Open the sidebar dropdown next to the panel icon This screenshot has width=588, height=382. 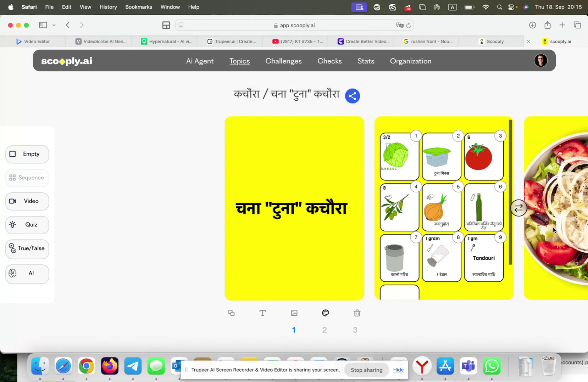[54, 25]
